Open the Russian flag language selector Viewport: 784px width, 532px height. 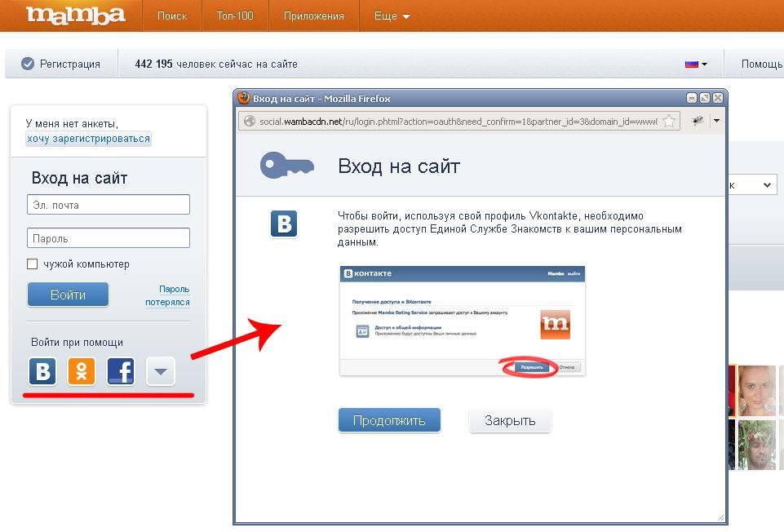696,64
